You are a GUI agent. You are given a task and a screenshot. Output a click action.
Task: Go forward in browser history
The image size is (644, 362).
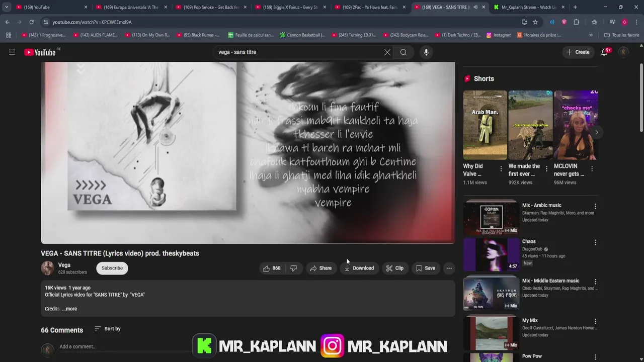[x=19, y=22]
